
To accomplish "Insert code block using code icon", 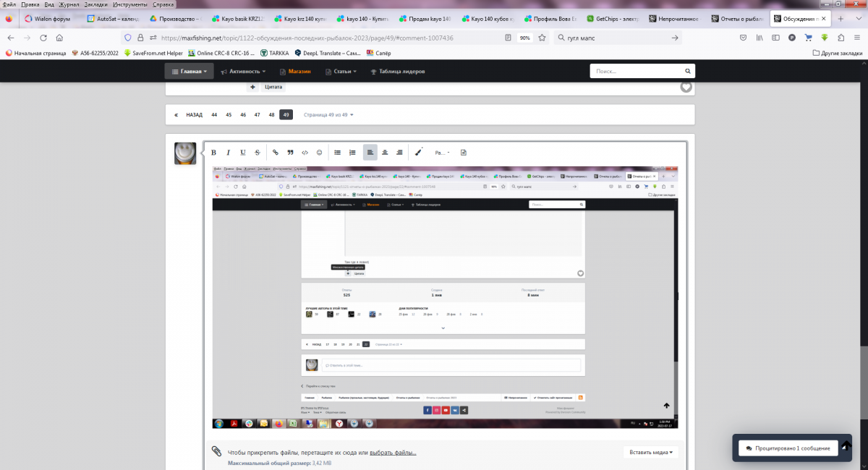I will (x=305, y=153).
